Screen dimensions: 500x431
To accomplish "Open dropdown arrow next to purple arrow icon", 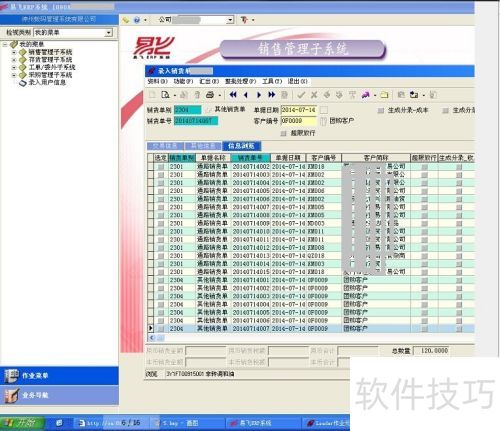I will [x=375, y=96].
